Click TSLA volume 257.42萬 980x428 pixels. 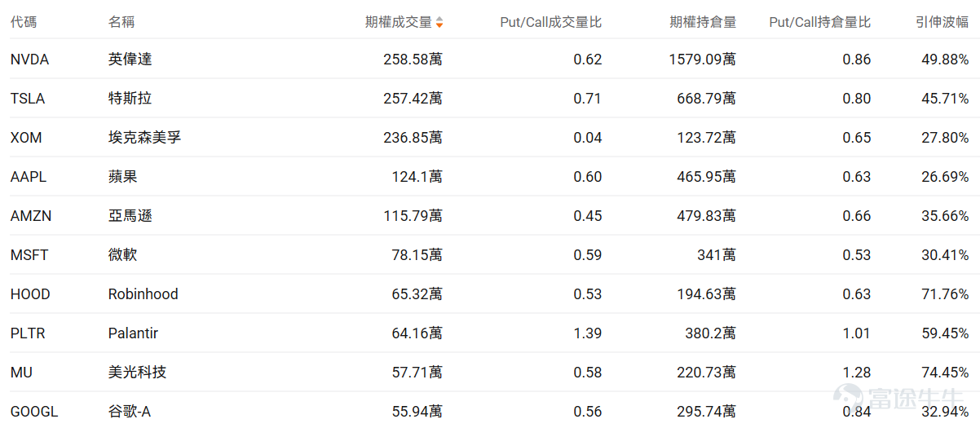pos(413,99)
